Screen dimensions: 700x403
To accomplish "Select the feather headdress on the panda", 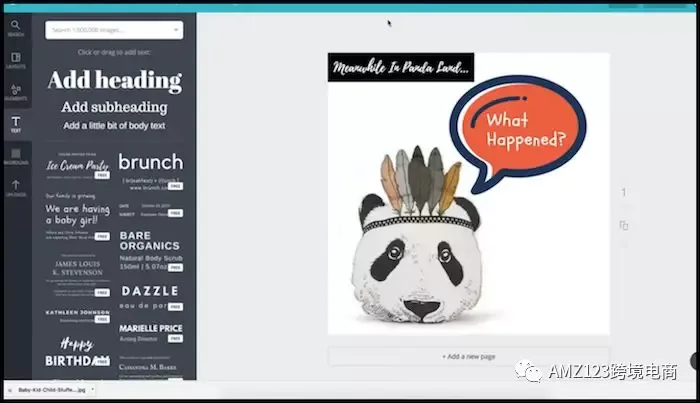I will coord(420,181).
